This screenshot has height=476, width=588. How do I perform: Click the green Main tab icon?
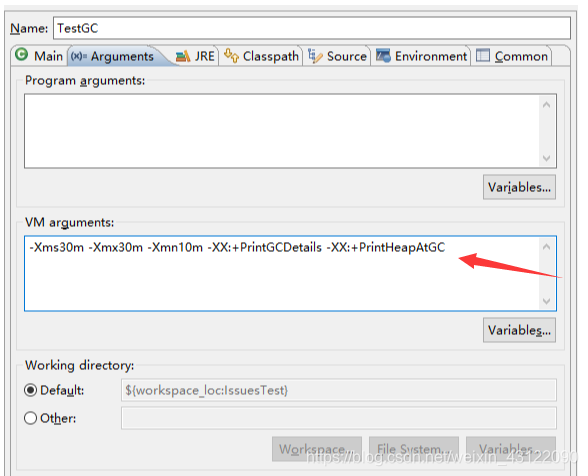point(22,55)
